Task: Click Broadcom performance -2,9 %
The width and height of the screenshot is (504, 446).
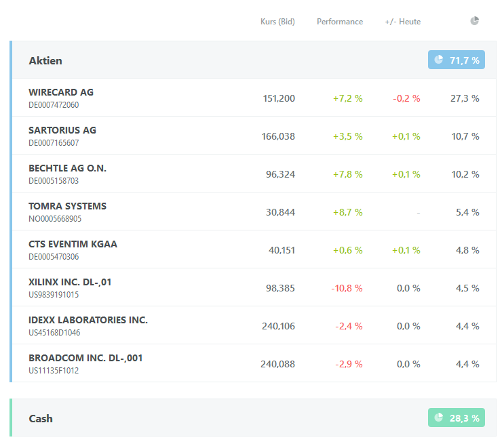Action: pos(349,364)
